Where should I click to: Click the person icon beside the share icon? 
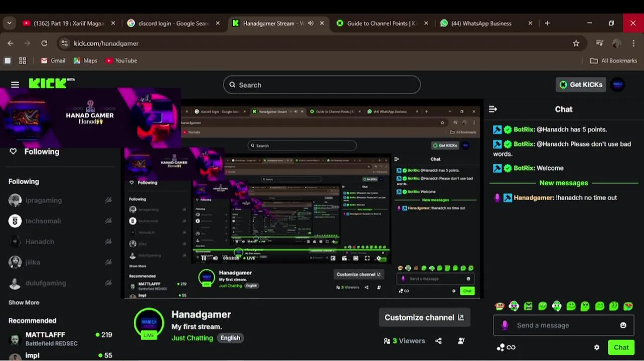click(x=461, y=341)
